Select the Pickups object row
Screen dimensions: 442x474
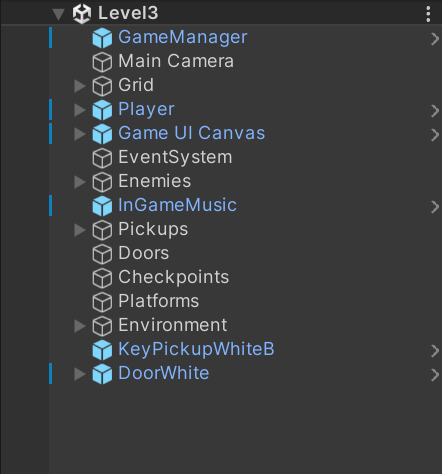coord(245,229)
